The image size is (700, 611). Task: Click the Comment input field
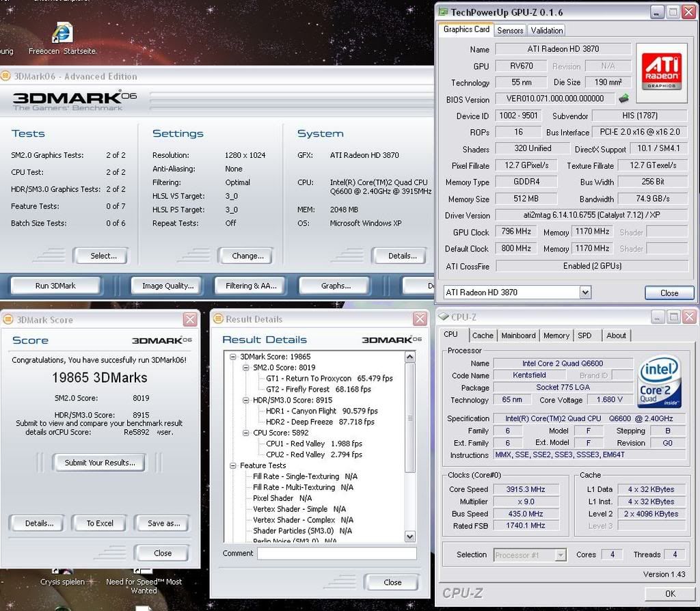pyautogui.click(x=337, y=554)
